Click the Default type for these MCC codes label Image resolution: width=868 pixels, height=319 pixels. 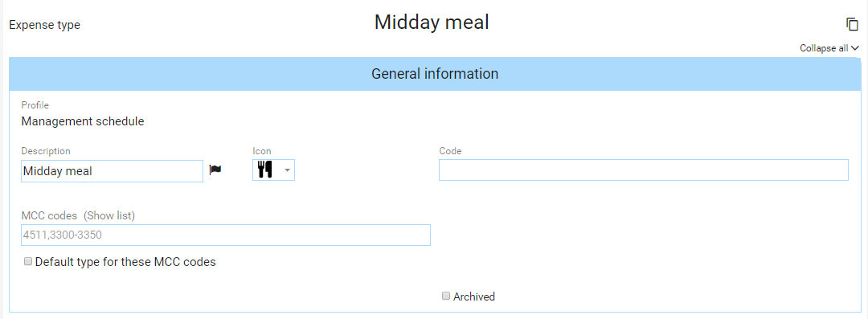(125, 262)
